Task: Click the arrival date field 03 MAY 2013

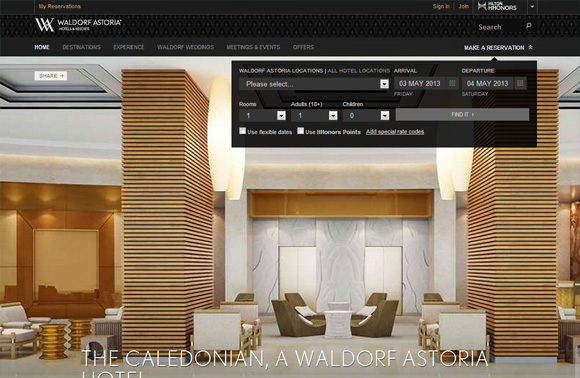Action: click(x=420, y=84)
